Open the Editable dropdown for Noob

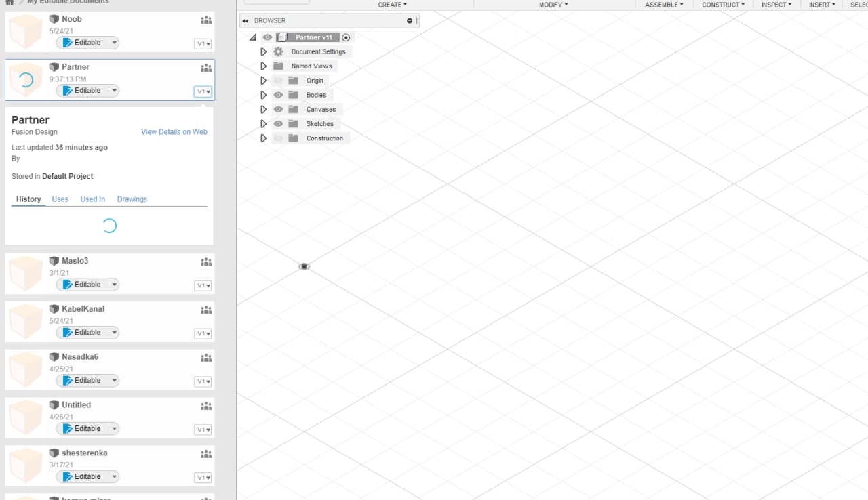87,43
